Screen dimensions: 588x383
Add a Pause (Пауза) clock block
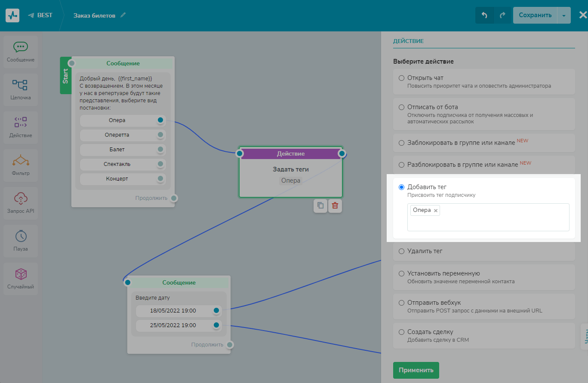[x=20, y=236]
